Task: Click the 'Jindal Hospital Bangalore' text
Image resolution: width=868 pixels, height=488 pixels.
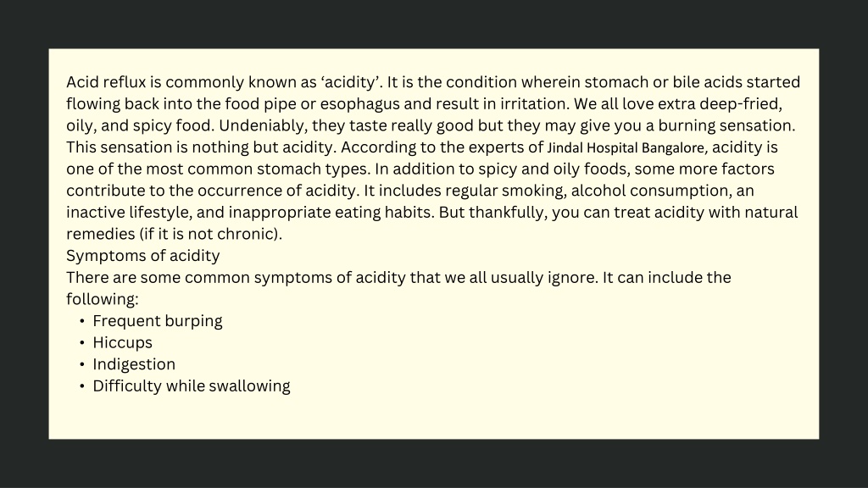Action: [626, 147]
